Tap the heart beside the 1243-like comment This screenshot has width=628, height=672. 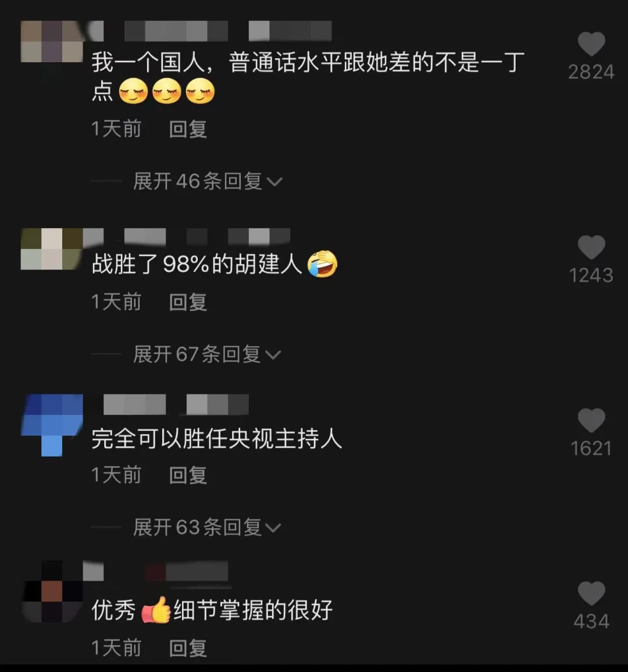(x=591, y=247)
